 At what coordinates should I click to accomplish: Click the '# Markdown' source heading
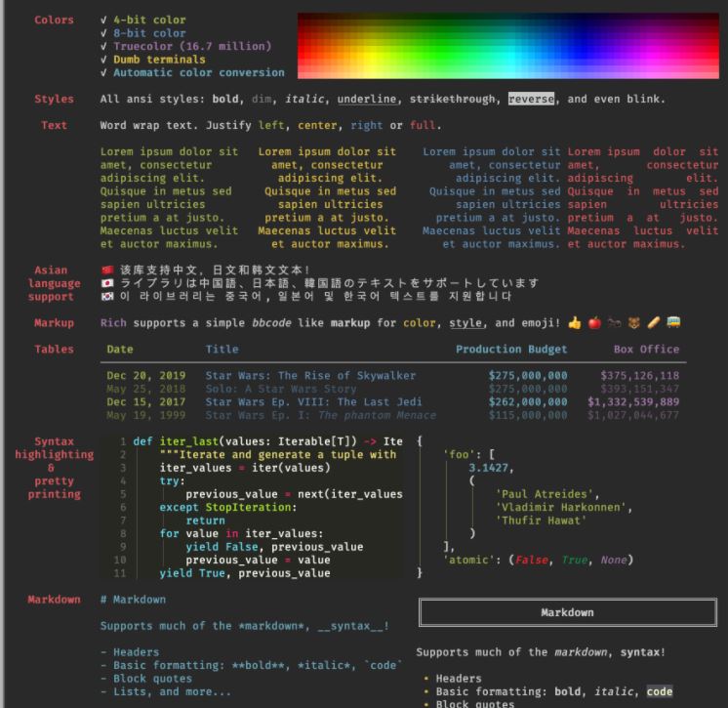134,600
